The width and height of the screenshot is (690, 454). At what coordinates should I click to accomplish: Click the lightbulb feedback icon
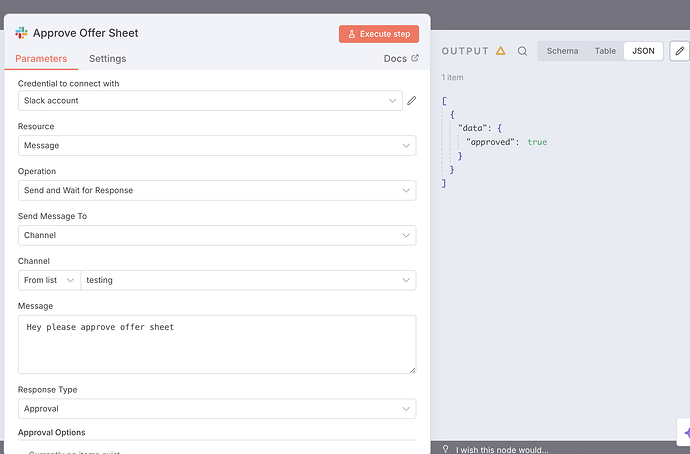click(446, 449)
